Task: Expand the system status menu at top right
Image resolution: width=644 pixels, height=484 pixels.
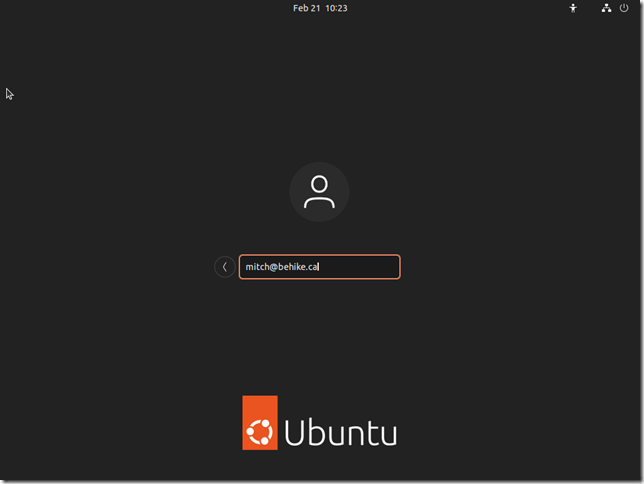Action: (x=615, y=8)
